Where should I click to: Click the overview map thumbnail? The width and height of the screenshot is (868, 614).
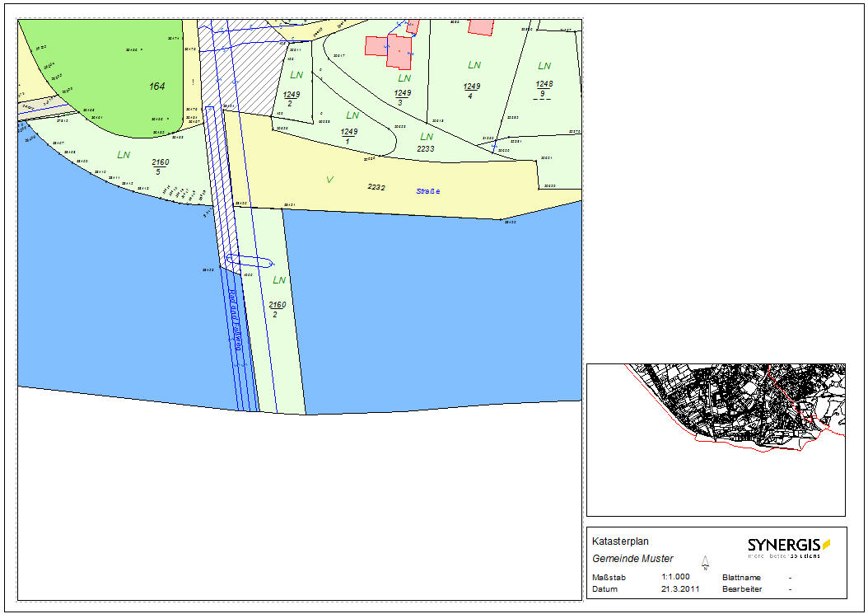pos(715,439)
